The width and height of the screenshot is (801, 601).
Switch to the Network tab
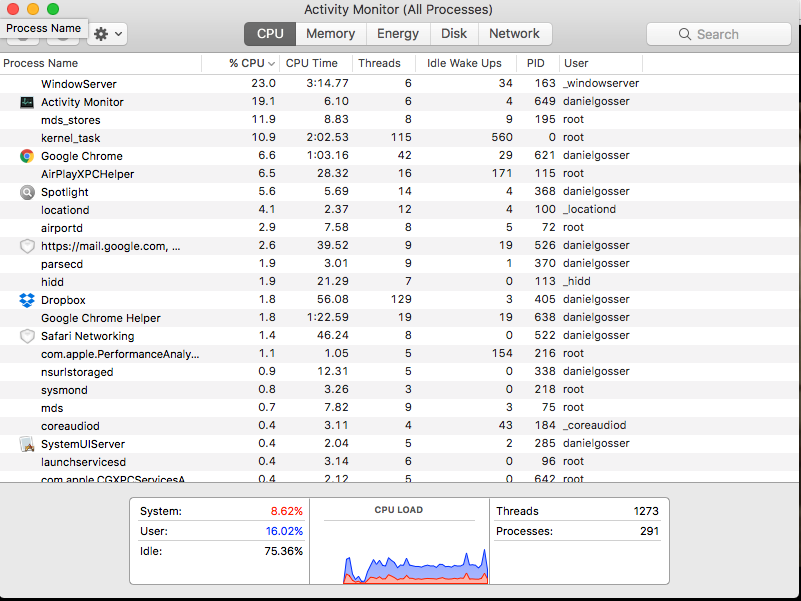[514, 34]
